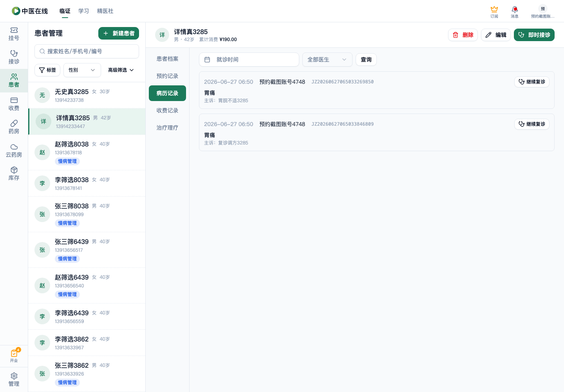Open the 接诊 stethoscope sidebar icon

(x=14, y=57)
